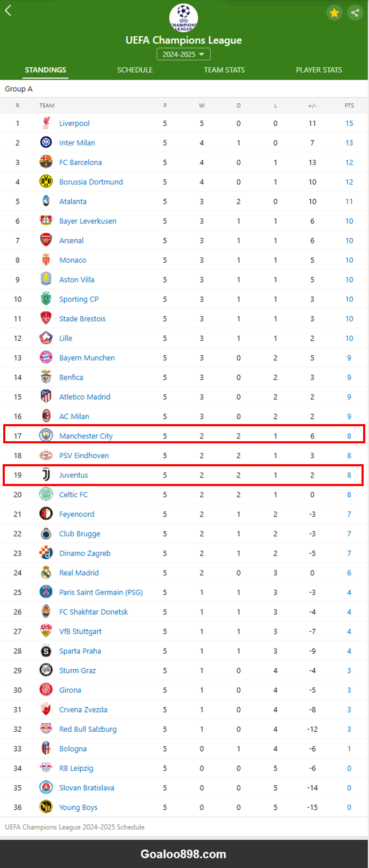Image resolution: width=369 pixels, height=868 pixels.
Task: Click the Borussia Dortmund BVB badge
Action: tap(46, 182)
